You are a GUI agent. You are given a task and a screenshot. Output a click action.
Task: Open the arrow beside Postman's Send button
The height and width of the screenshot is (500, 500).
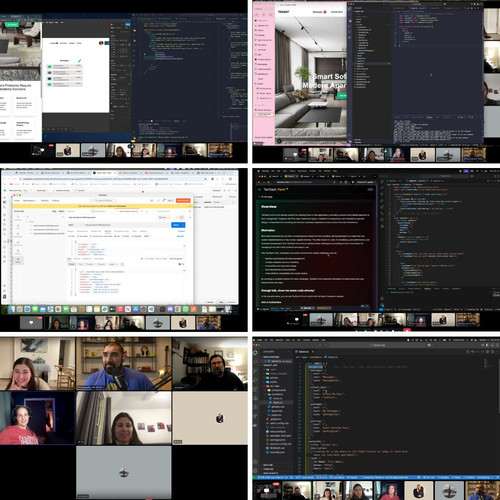[183, 225]
